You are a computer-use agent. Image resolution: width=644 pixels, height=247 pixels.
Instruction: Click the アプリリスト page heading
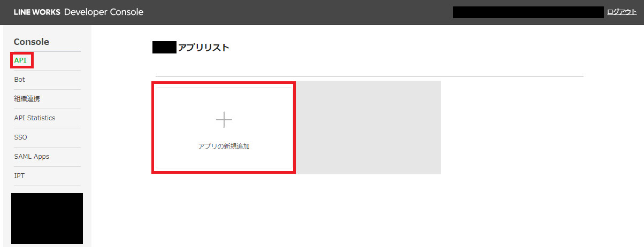[x=203, y=48]
